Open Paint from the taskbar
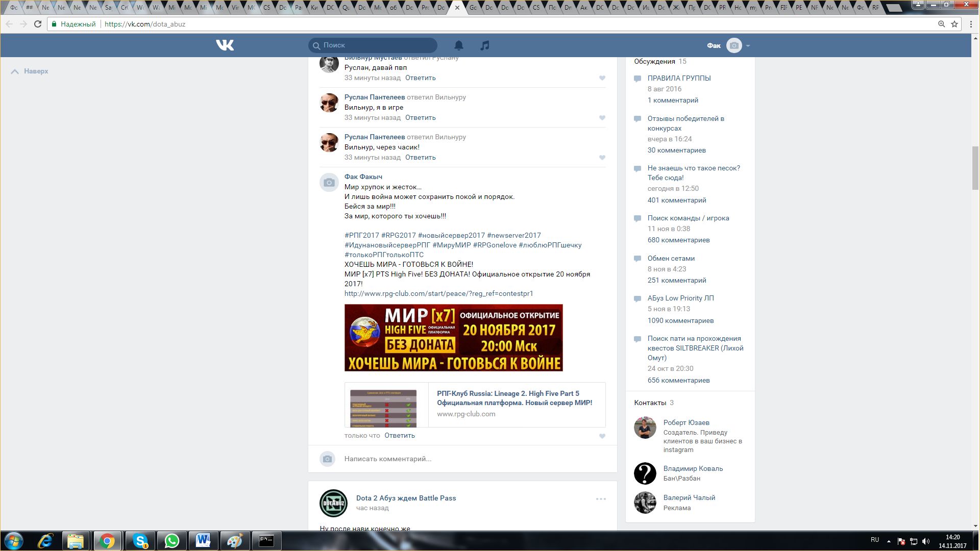This screenshot has height=551, width=980. click(x=235, y=541)
